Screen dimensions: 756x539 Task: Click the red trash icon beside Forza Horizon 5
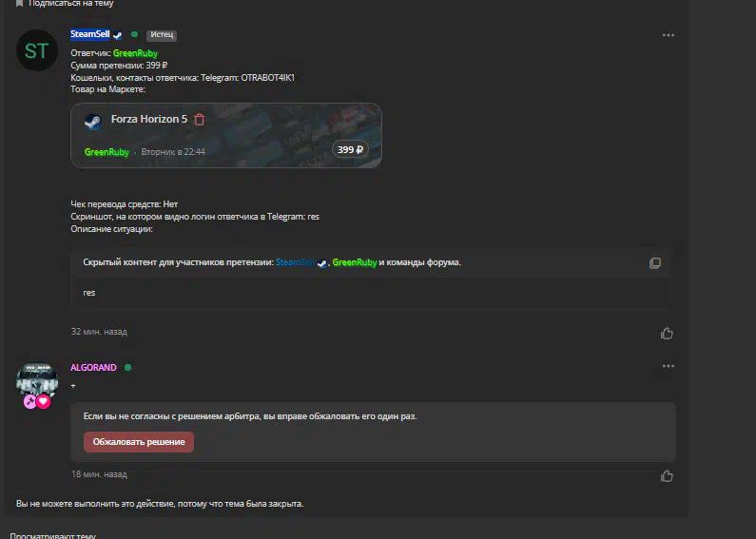point(199,119)
